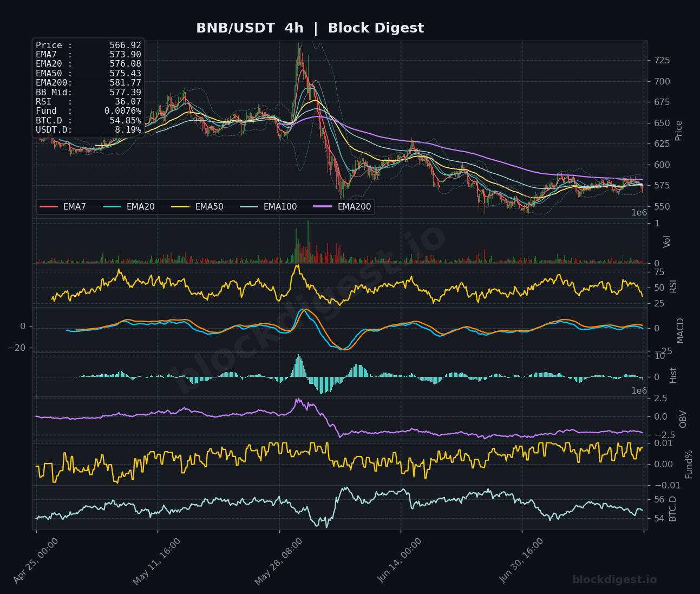Select the EMA200 581.77 value row

coord(88,83)
